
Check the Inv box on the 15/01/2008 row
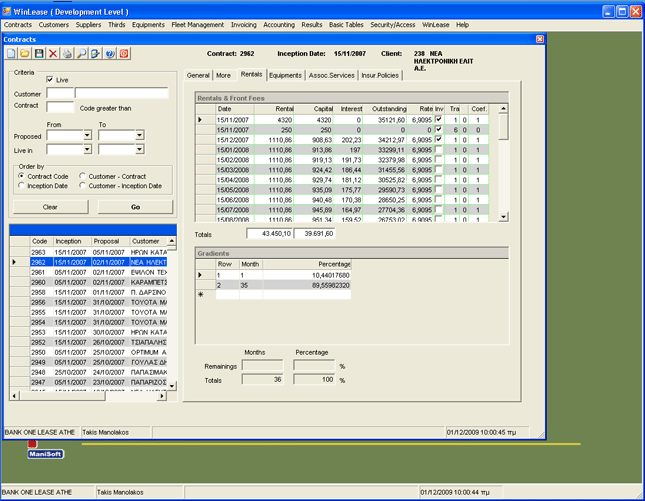point(439,149)
